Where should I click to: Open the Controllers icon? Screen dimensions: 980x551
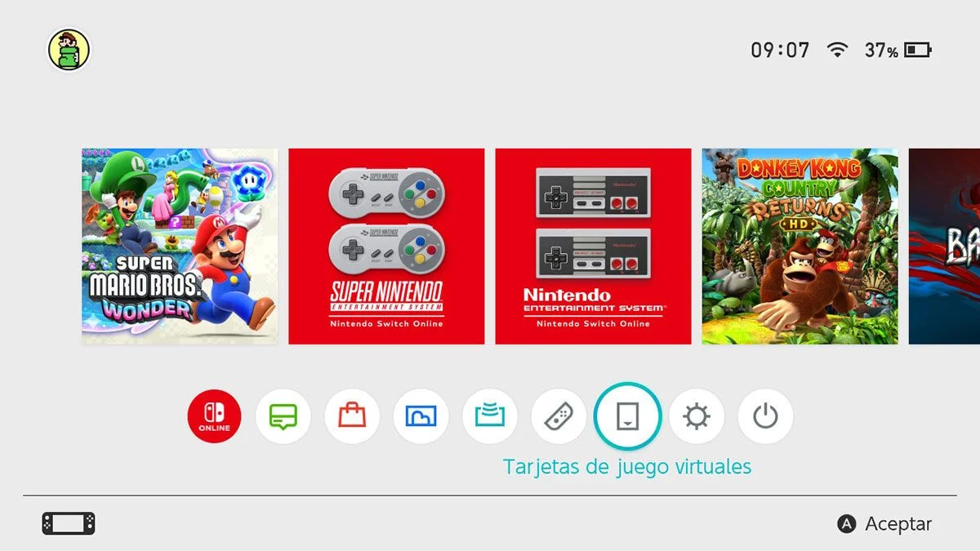click(559, 416)
